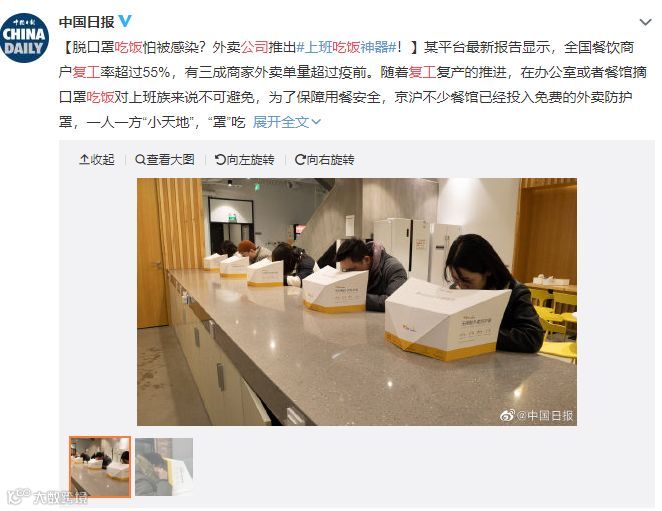Viewport: 662px width, 511px height.
Task: Click the magnifier icon next to 查看大图
Action: pos(140,160)
